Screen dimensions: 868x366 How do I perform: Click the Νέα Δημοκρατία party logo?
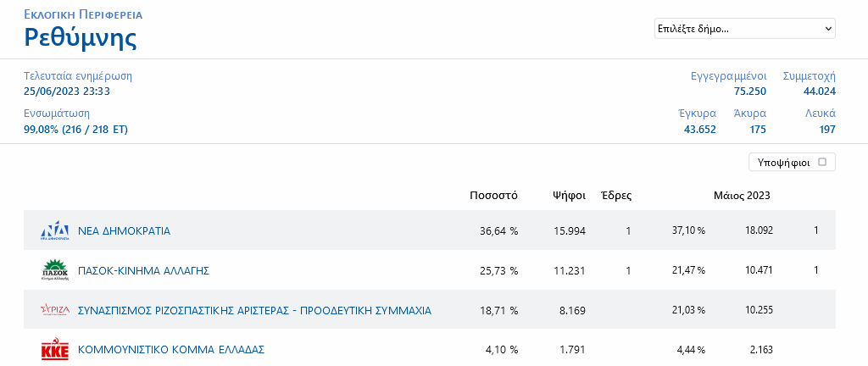click(54, 230)
